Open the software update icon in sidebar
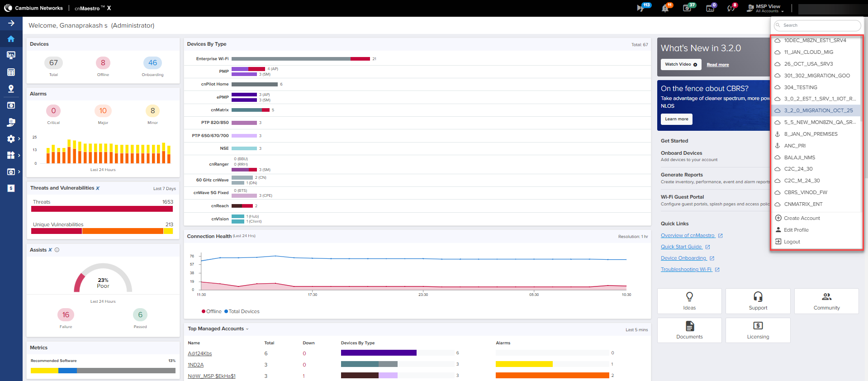868x381 pixels. (x=11, y=105)
